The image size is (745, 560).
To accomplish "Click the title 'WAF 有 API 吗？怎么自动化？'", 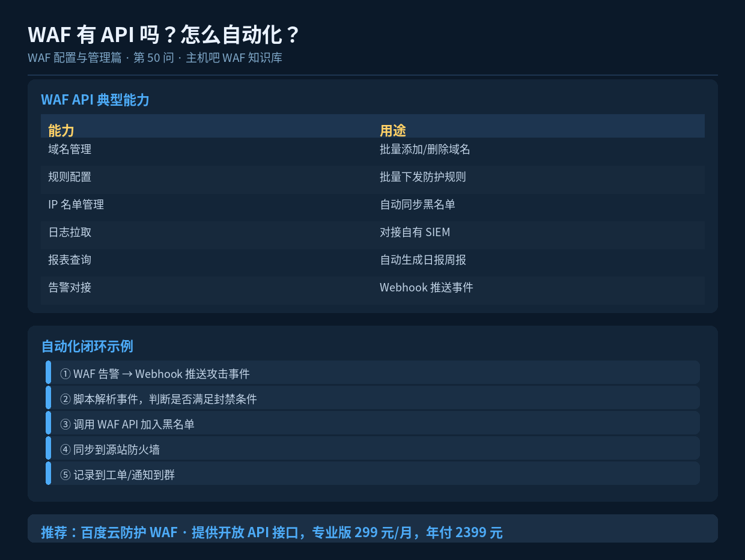I will (x=163, y=35).
